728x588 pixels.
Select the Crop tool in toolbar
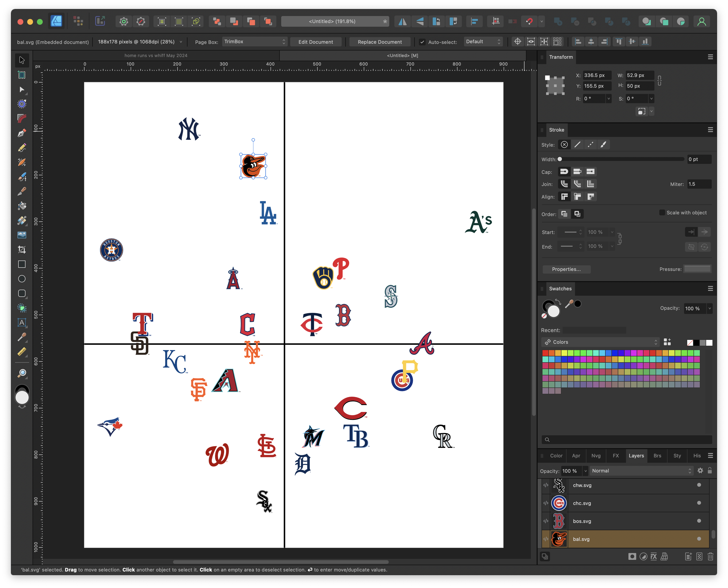point(22,250)
